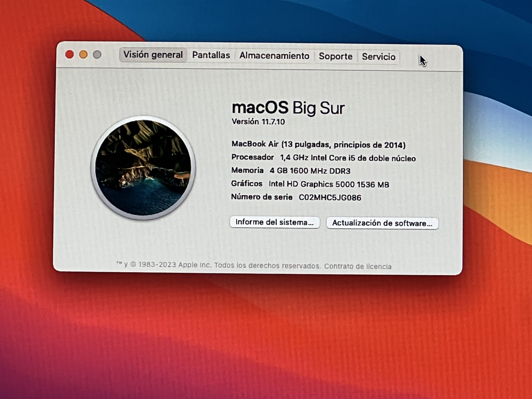This screenshot has width=532, height=399.
Task: Click the gray disabled zoom button
Action: click(x=97, y=55)
